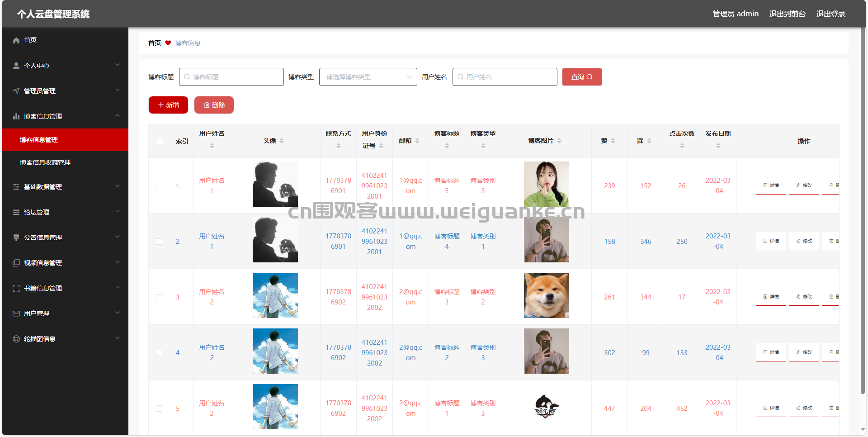Open the black-and-white avatar in row 1

coord(275,184)
